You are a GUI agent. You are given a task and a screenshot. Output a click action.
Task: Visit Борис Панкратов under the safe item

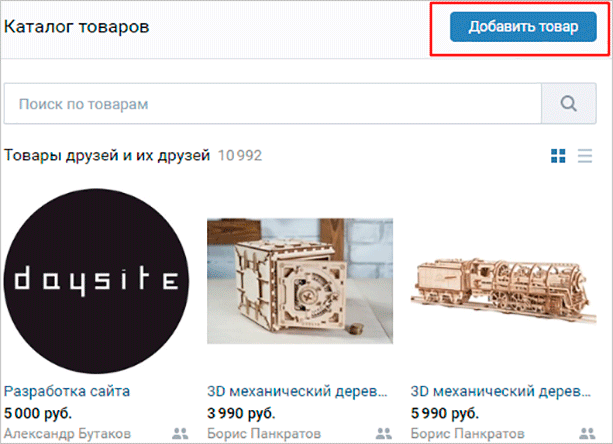point(264,433)
